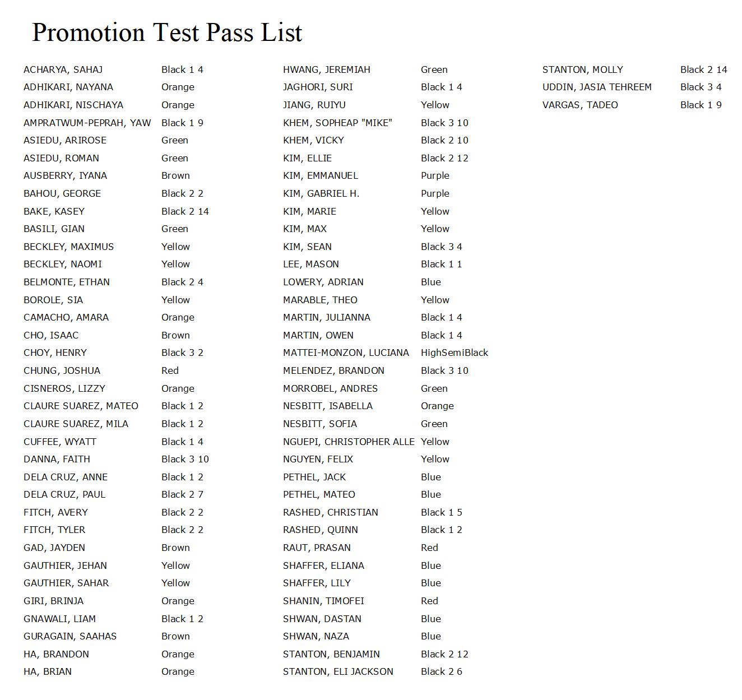Select the Black 1 9 rank beside VARGAS, TADEO

[x=701, y=105]
